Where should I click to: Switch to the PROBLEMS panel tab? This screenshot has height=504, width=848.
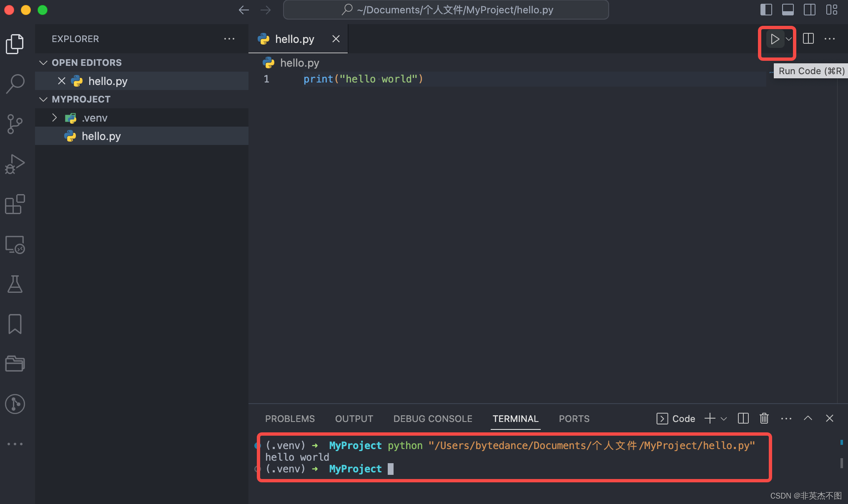tap(290, 419)
